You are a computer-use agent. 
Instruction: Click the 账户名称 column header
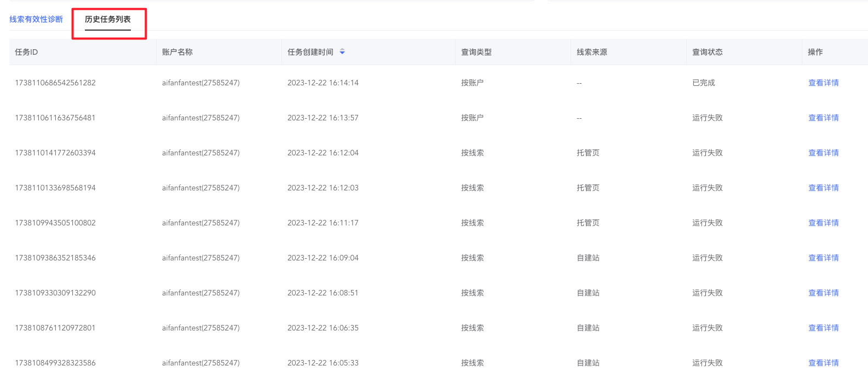[x=177, y=52]
